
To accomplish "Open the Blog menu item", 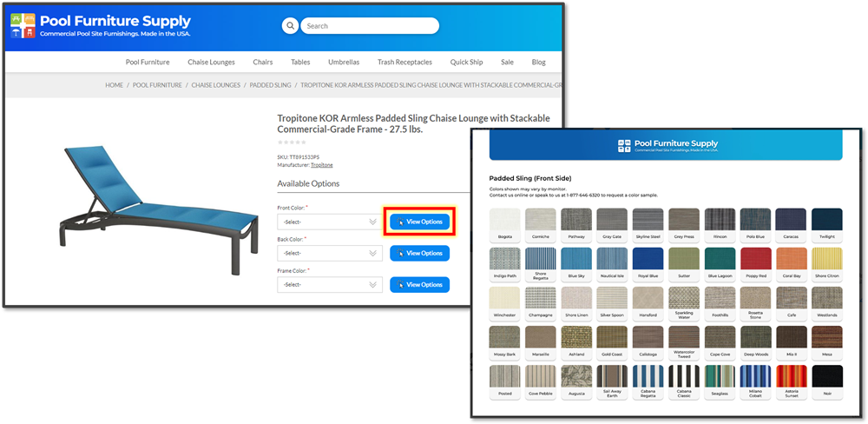I will (x=539, y=62).
